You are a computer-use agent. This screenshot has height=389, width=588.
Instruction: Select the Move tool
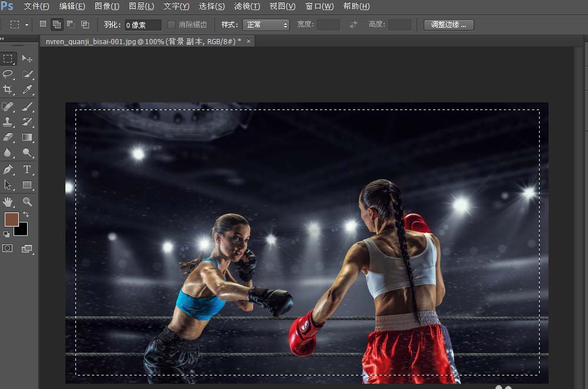pos(27,59)
